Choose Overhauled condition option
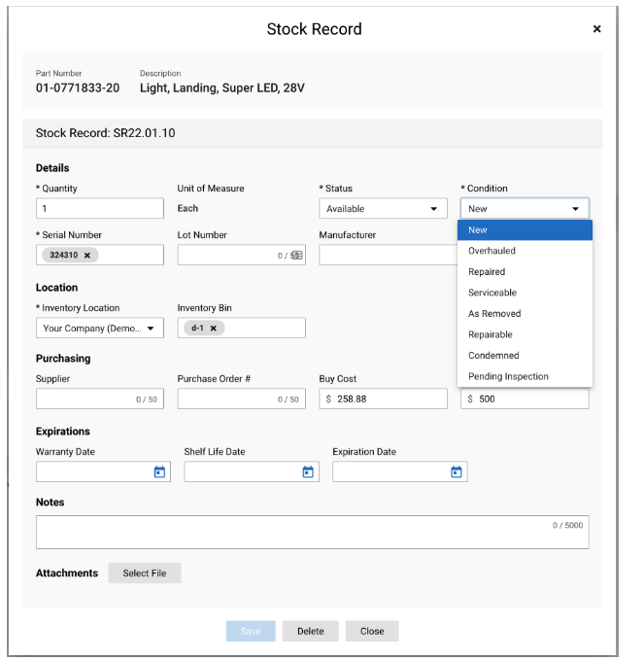The width and height of the screenshot is (644, 660). point(525,251)
